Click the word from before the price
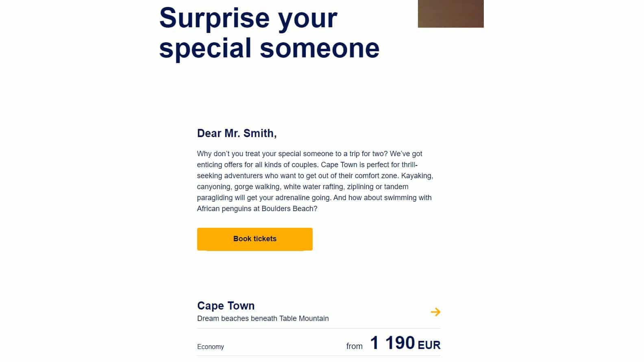The width and height of the screenshot is (644, 362). pyautogui.click(x=354, y=346)
